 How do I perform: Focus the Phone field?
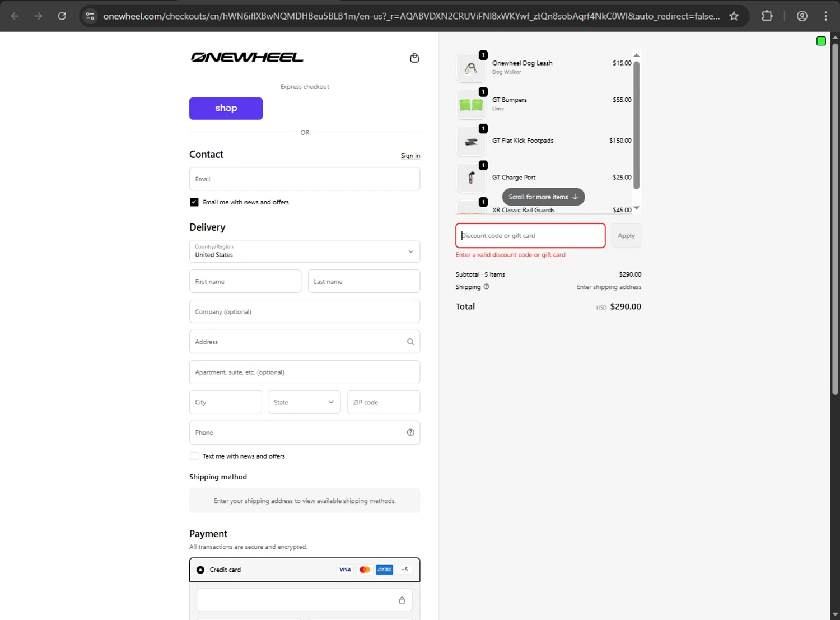305,432
